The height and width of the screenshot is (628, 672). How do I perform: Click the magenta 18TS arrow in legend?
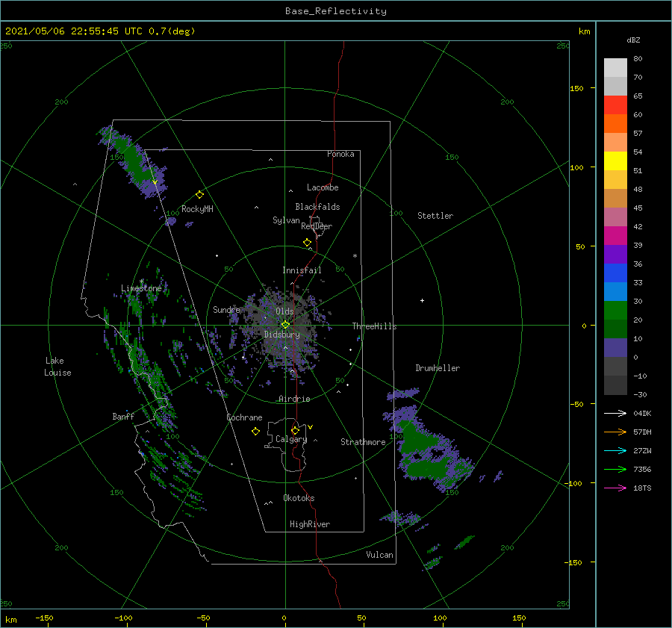(x=615, y=488)
